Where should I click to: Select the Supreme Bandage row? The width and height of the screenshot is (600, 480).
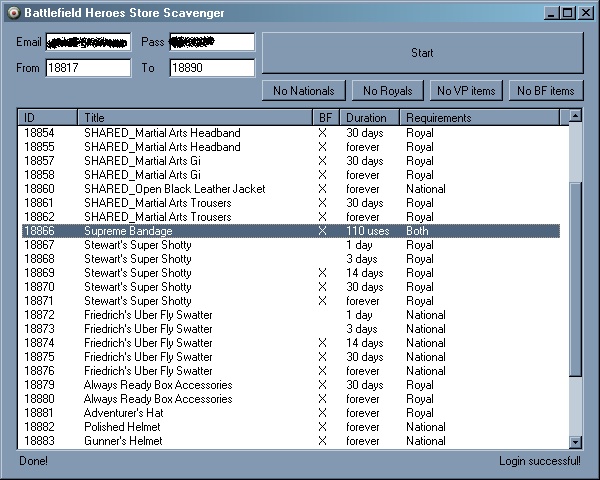point(291,231)
